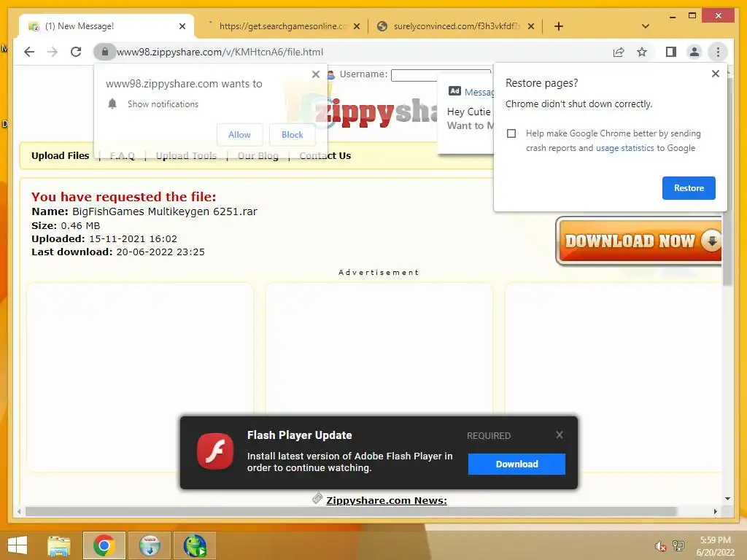
Task: Click the Username input field
Action: point(440,75)
